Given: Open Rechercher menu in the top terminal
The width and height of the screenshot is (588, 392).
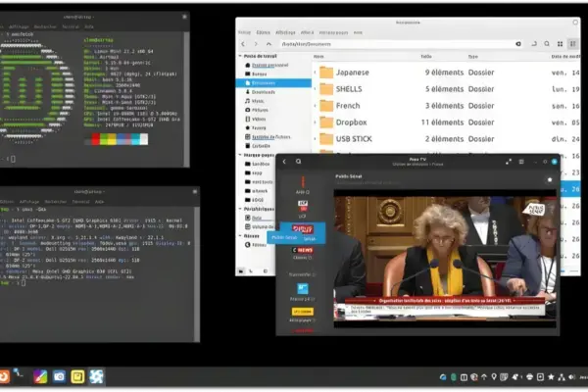Looking at the screenshot, I should (45, 26).
